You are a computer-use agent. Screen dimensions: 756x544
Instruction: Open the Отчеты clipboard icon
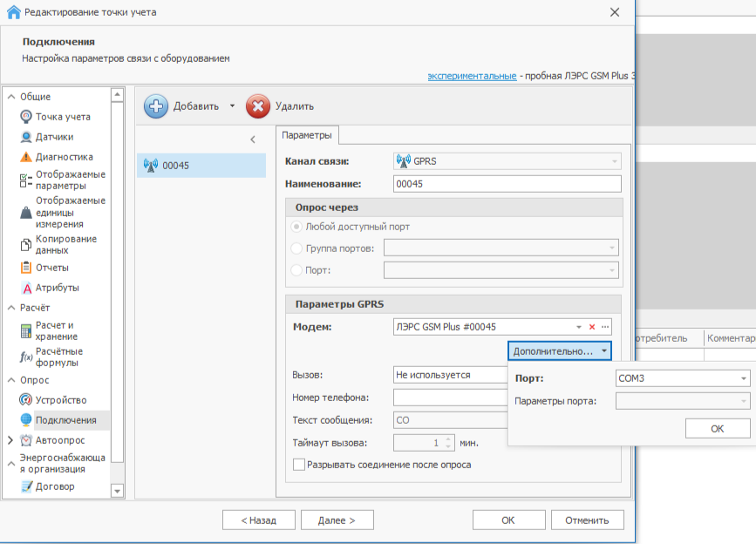[x=26, y=268]
